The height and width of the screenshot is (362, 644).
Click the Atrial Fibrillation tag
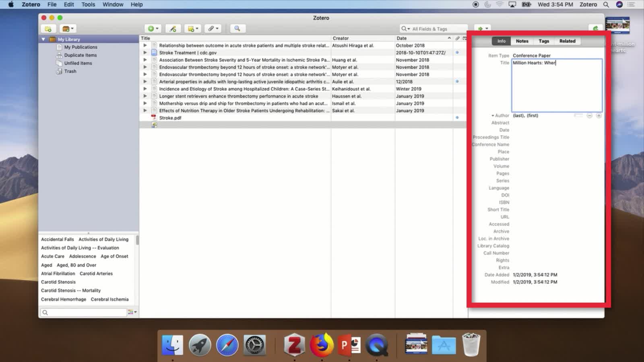[58, 274]
